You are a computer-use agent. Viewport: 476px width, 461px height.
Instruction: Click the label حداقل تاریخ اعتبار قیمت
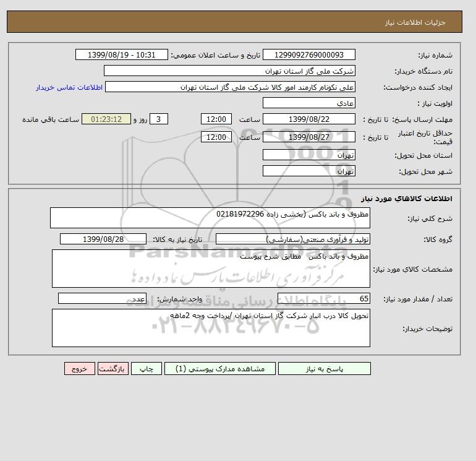pos(425,137)
